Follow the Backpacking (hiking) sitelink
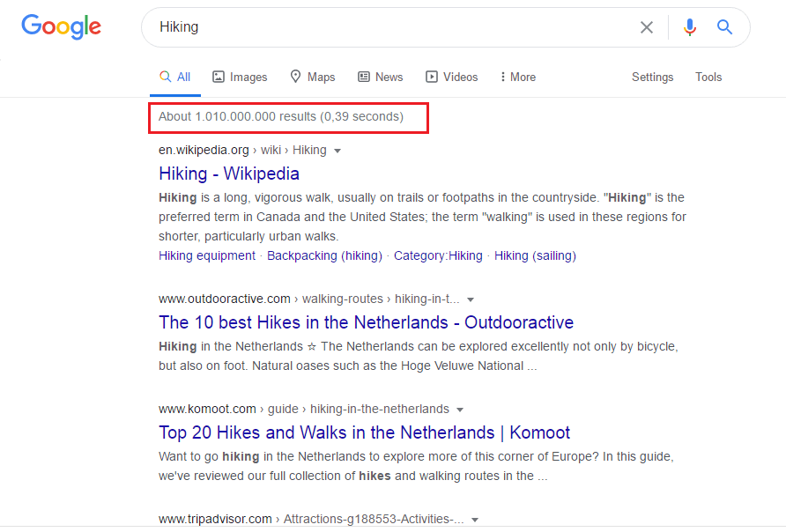Image resolution: width=786 pixels, height=532 pixels. tap(324, 256)
